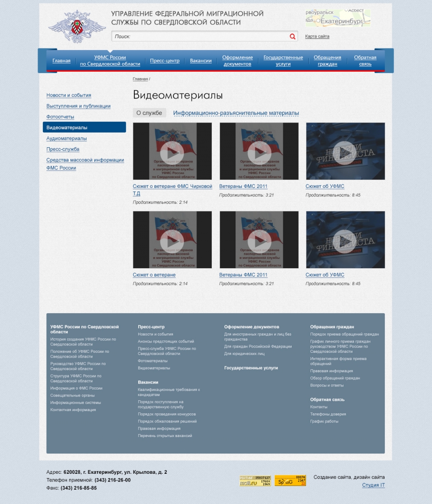
Task: Play second row Сюжет о ветеране video
Action: tap(172, 240)
